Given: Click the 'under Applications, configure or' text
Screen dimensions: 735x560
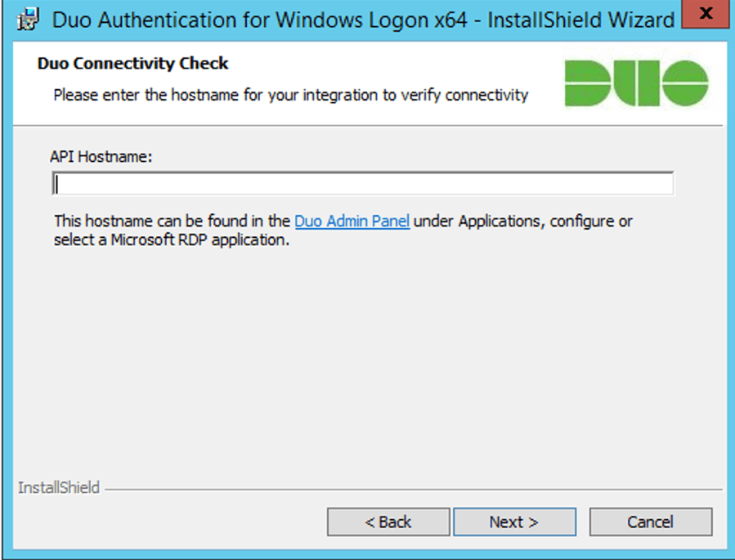Looking at the screenshot, I should [x=522, y=221].
